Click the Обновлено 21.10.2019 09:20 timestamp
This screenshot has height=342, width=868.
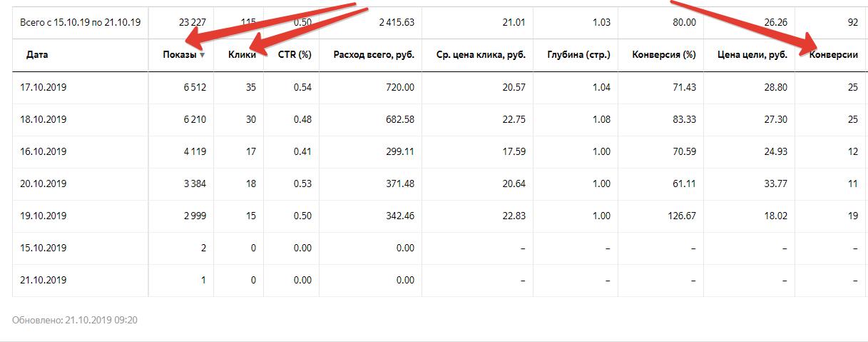coord(75,320)
